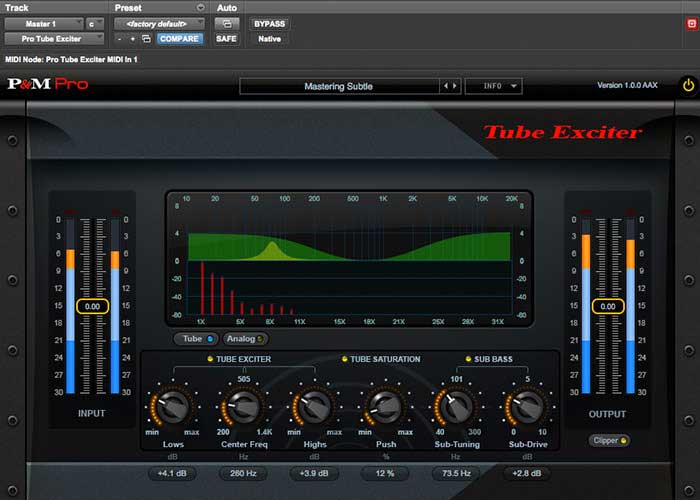Click the preset settings copy icon beside COMPARE

(x=146, y=39)
